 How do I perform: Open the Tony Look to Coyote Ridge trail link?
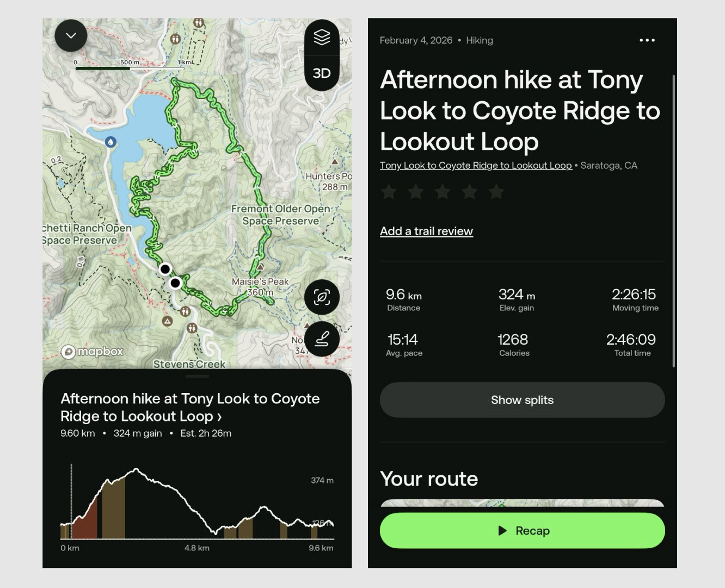coord(476,166)
